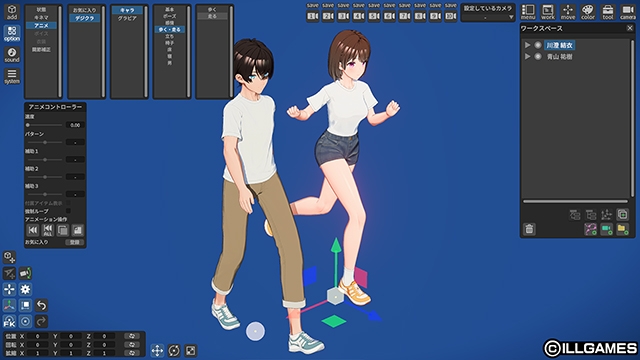
Task: Select camera save slot 10
Action: point(451,16)
